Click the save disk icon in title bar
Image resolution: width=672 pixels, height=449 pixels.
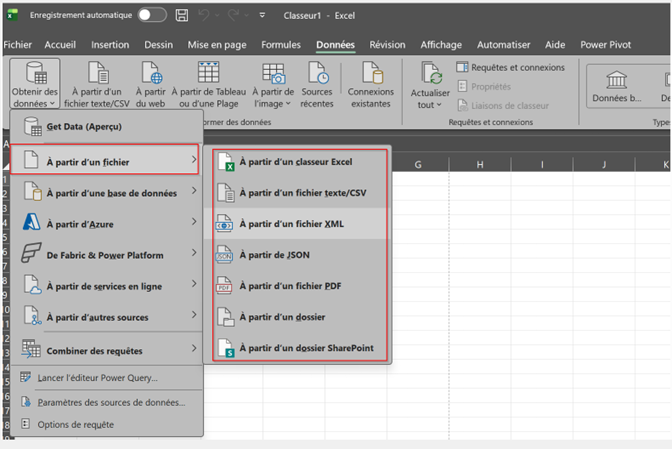(x=181, y=16)
